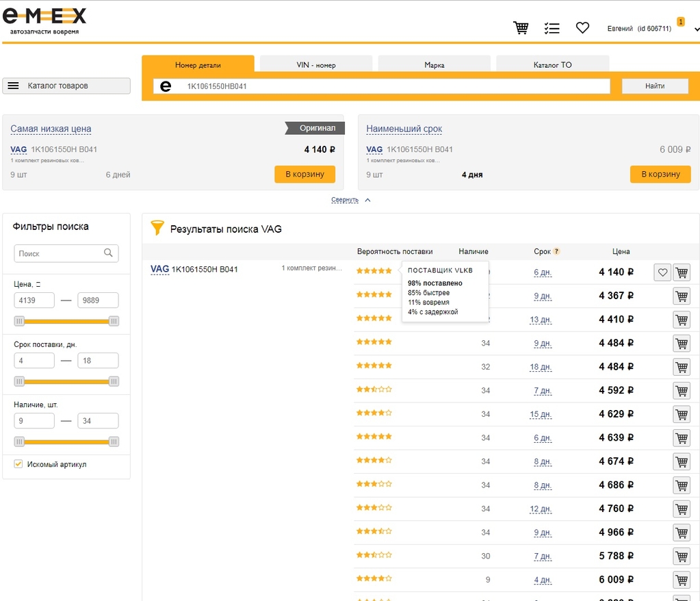The image size is (700, 601).
Task: Add shortest delivery offer В корзину
Action: click(660, 174)
